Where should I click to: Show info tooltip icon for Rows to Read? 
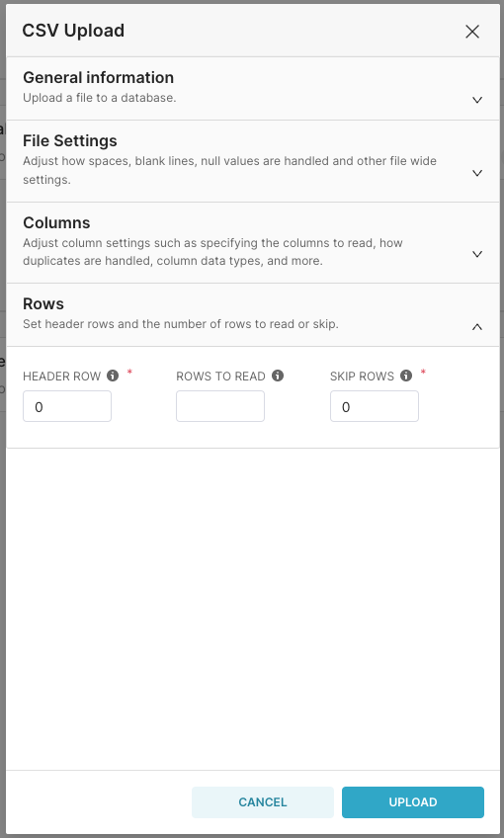278,376
